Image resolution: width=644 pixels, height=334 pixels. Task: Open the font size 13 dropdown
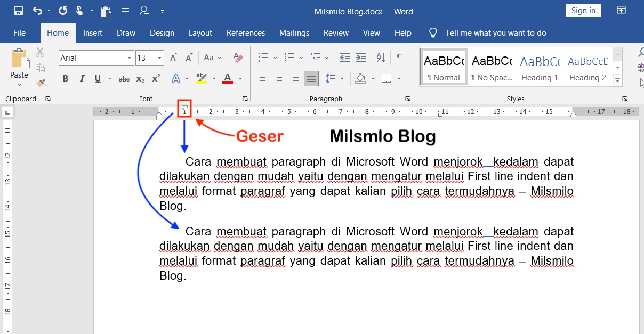159,58
